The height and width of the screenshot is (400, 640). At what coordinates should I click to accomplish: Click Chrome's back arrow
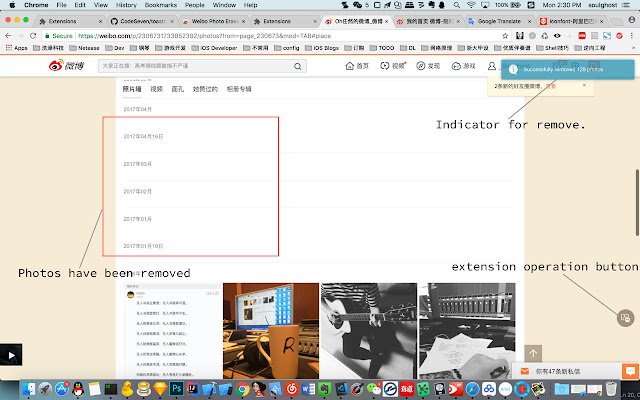8,36
